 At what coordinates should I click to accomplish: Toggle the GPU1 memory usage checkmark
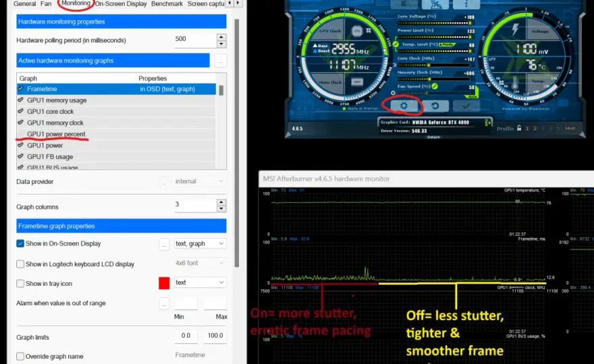click(20, 100)
